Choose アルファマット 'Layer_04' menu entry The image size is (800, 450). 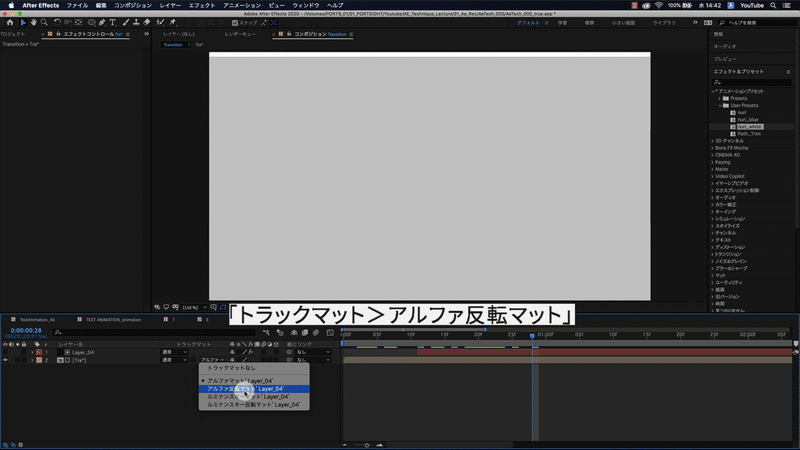coord(254,381)
